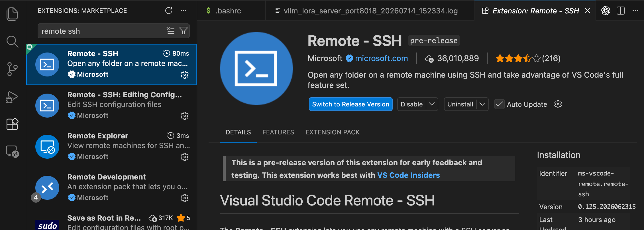Switch to the FEATURES tab
Image resolution: width=644 pixels, height=230 pixels.
tap(278, 132)
